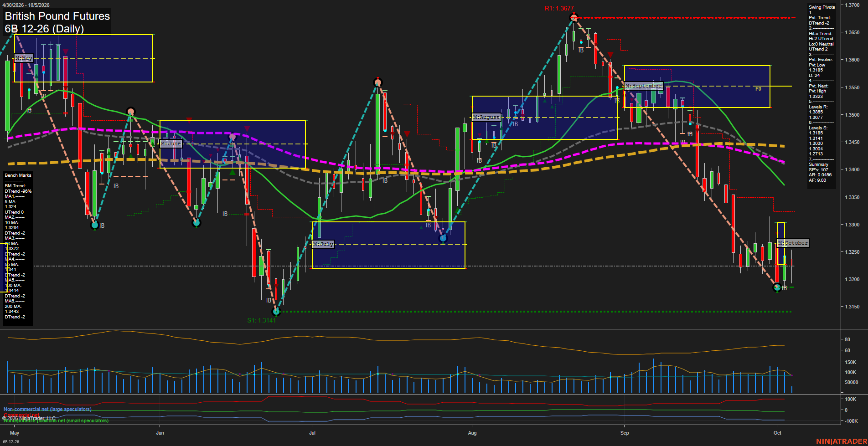
Task: Click the Bench Marks panel header
Action: tap(18, 175)
